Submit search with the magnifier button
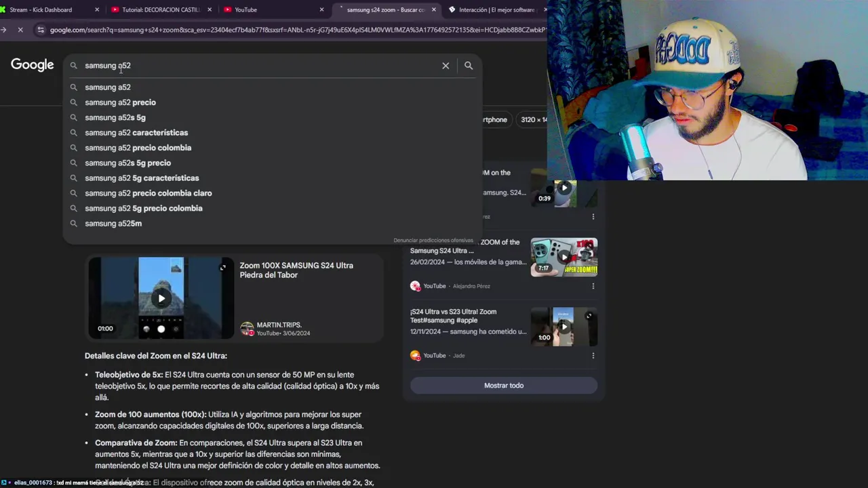The image size is (868, 488). (469, 66)
